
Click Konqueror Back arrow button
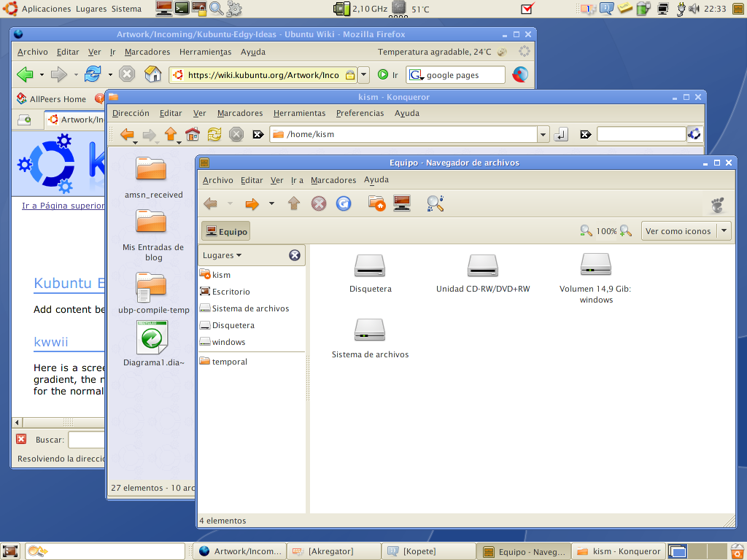(x=127, y=134)
